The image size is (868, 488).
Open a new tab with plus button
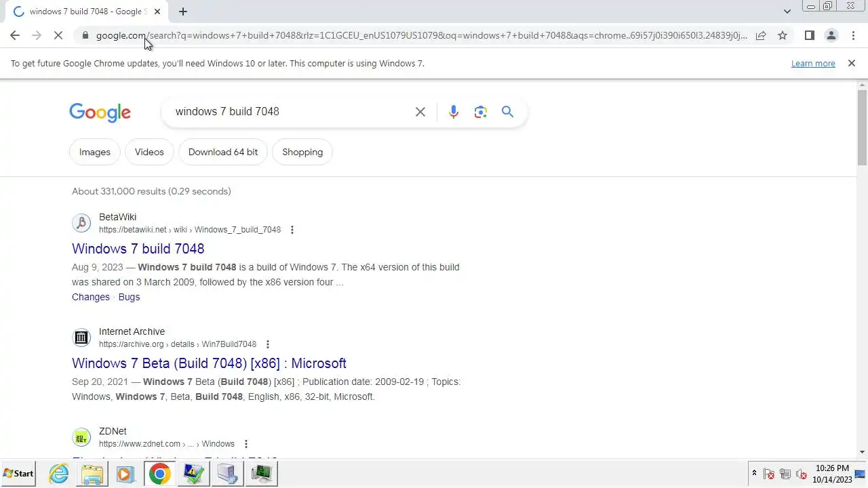click(183, 12)
